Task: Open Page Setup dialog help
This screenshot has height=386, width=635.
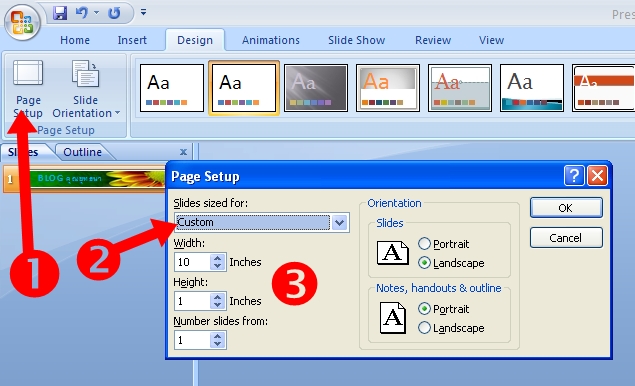Action: (x=574, y=176)
